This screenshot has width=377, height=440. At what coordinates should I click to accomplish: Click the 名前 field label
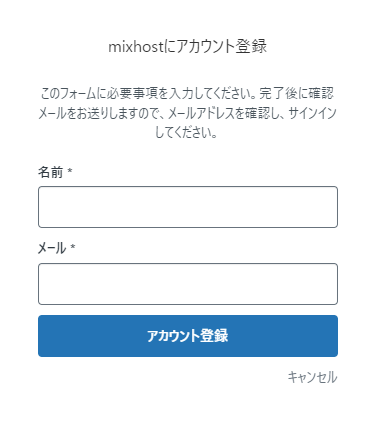tap(50, 172)
